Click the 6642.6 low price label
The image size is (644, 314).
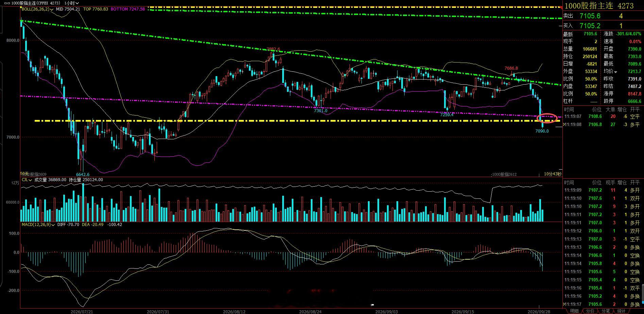[x=83, y=174]
